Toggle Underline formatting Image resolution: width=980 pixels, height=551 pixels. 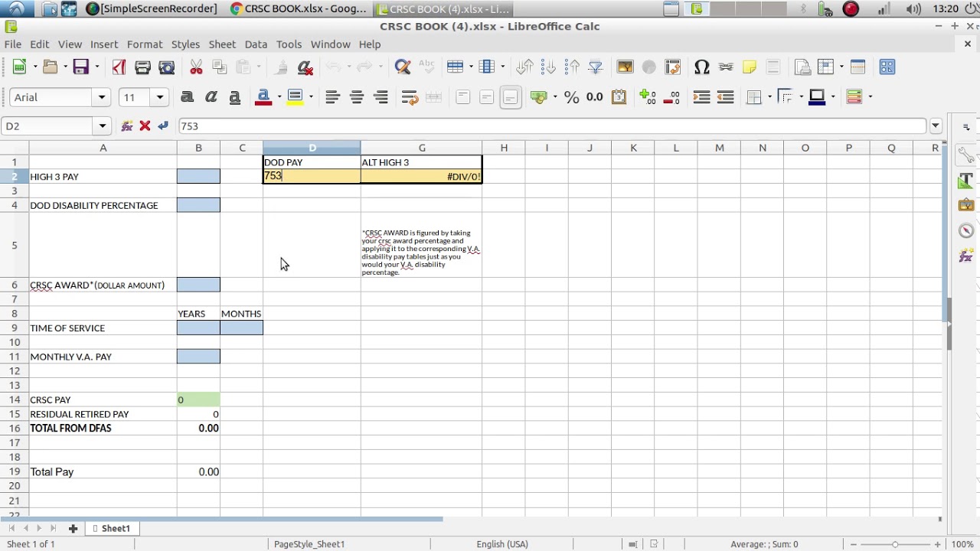(235, 97)
